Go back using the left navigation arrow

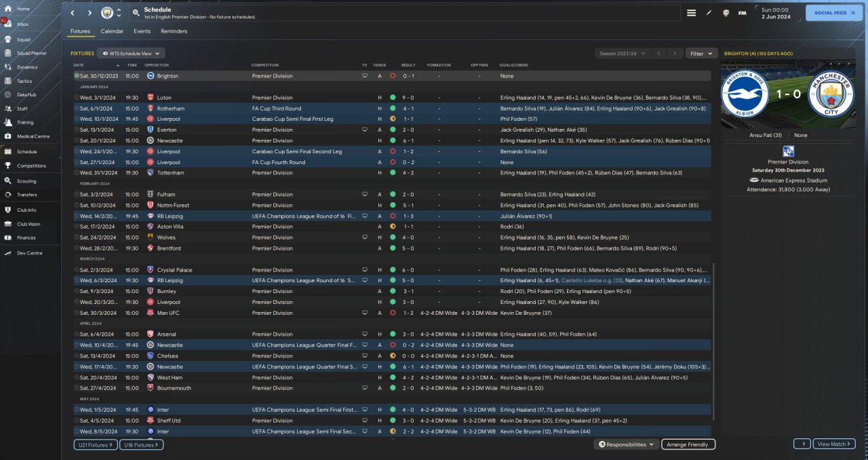click(74, 13)
